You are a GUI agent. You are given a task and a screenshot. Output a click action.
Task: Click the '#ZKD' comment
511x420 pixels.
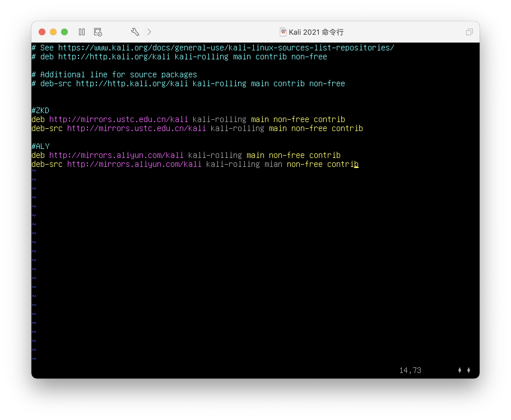[40, 111]
